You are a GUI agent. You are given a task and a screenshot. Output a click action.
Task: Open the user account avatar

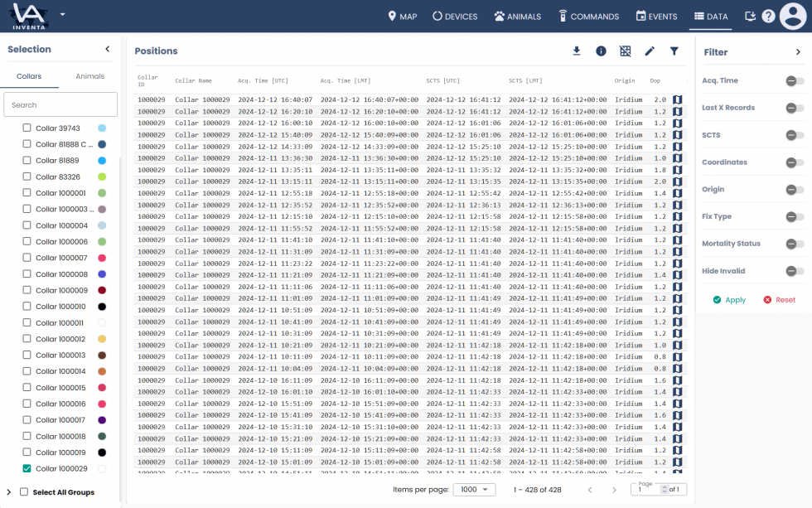click(793, 17)
